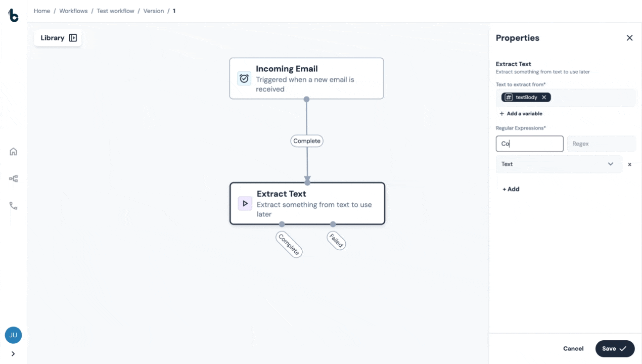Click the Properties heading
642x364 pixels.
click(518, 38)
